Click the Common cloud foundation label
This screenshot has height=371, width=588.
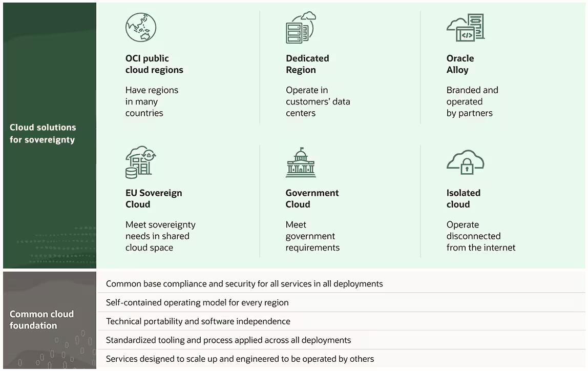[41, 319]
